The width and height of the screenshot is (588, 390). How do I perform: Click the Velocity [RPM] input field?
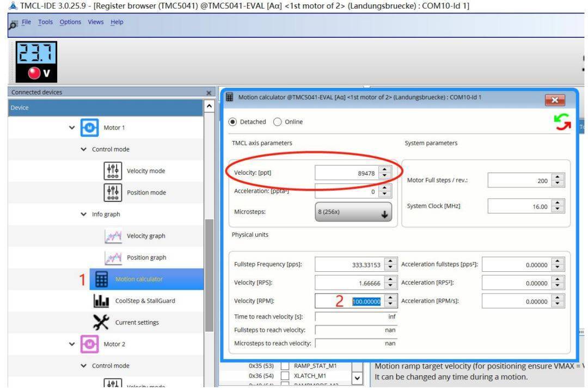pos(348,301)
